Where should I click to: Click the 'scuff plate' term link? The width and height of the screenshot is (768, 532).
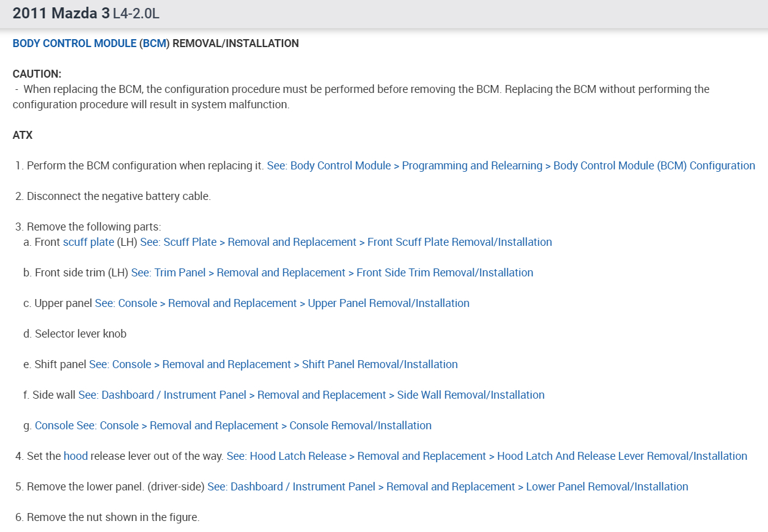pos(88,242)
